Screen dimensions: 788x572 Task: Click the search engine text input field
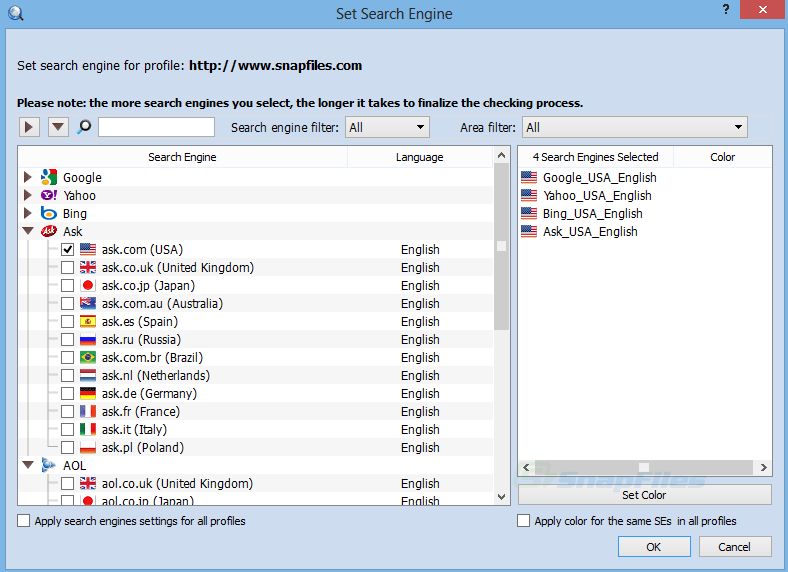coord(156,127)
